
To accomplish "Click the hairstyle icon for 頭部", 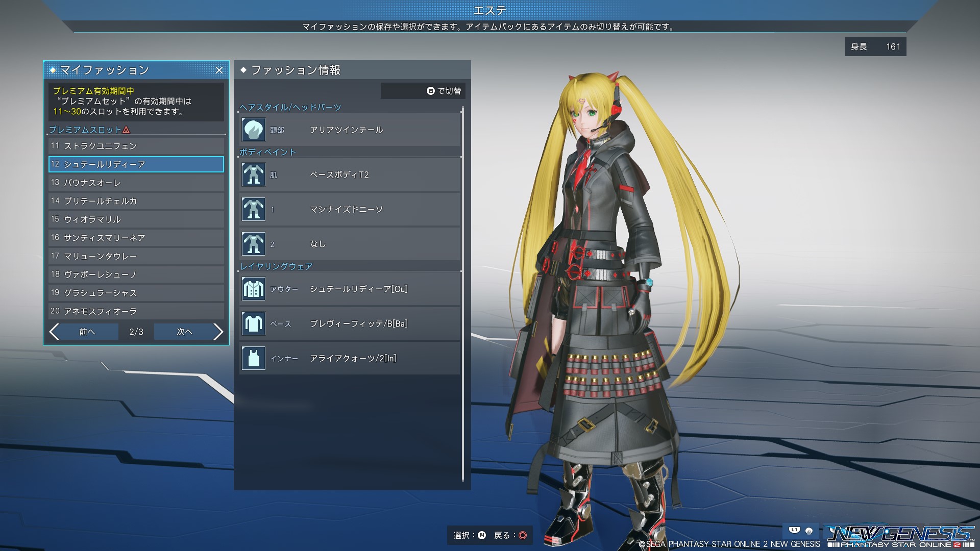I will (253, 130).
